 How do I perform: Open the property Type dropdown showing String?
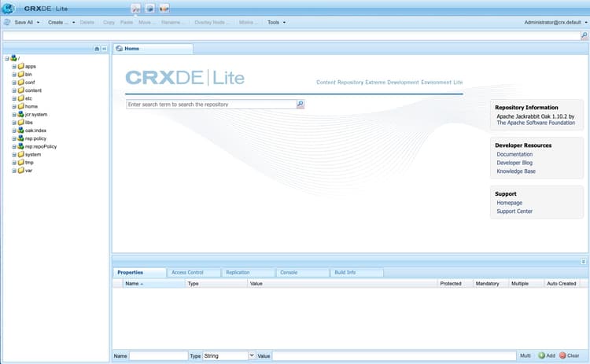[x=229, y=355]
